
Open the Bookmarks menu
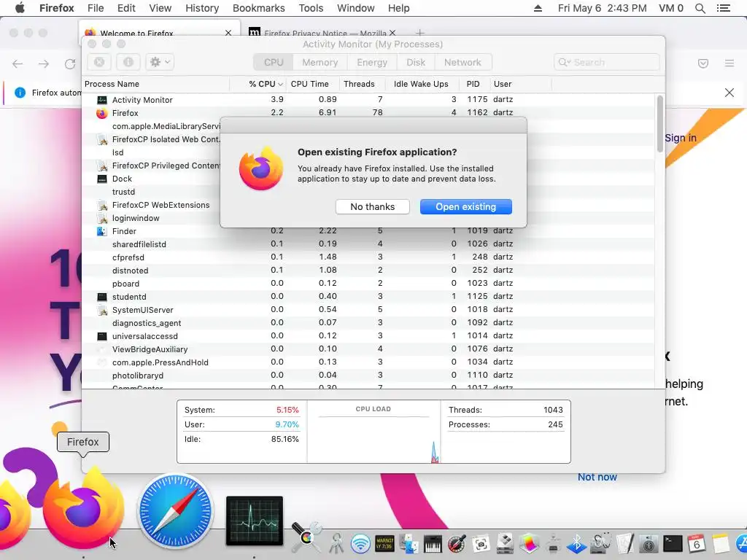(x=259, y=8)
